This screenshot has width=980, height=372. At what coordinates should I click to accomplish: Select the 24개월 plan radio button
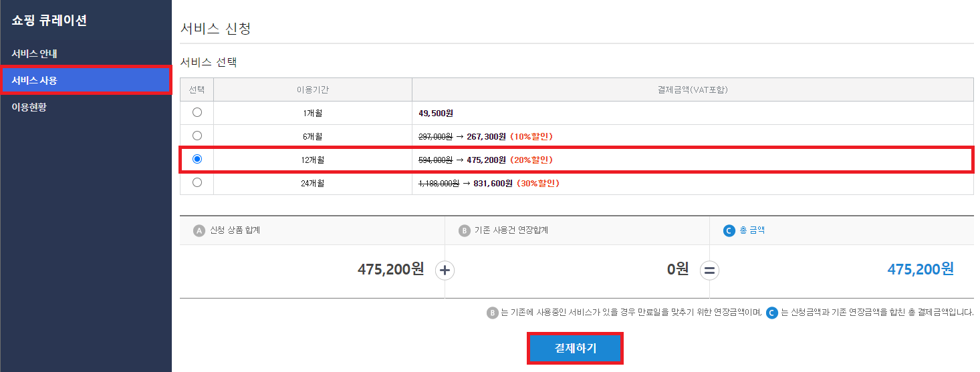[x=197, y=182]
